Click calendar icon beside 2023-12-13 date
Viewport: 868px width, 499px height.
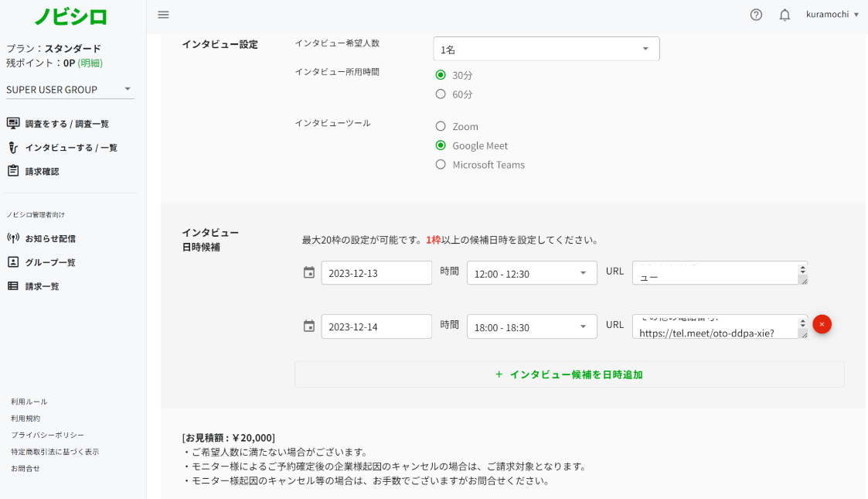pos(309,272)
